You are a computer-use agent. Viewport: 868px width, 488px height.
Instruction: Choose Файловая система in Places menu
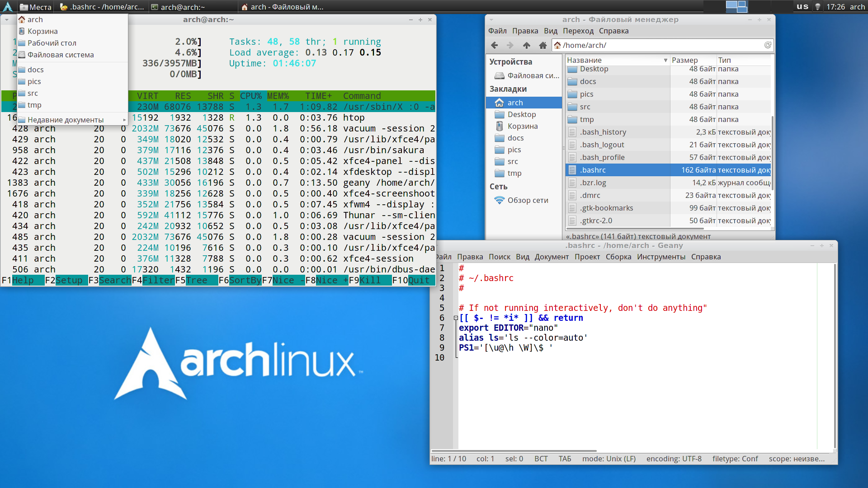tap(72, 55)
